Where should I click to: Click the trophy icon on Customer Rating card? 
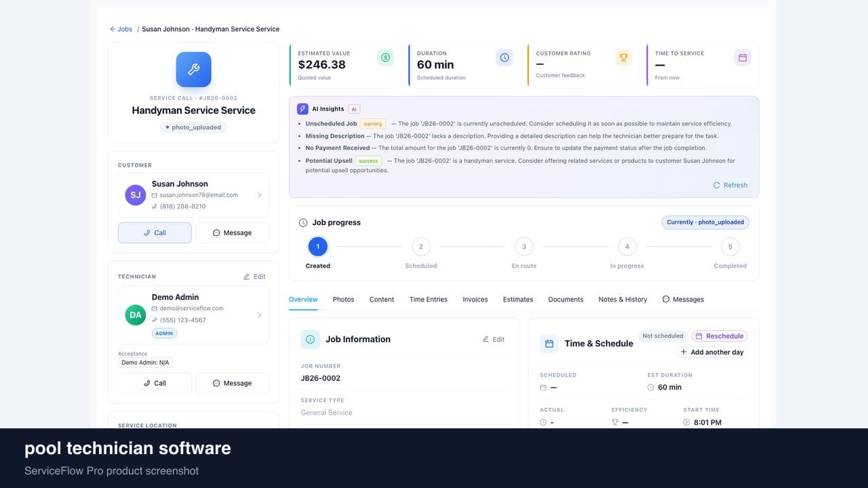623,58
